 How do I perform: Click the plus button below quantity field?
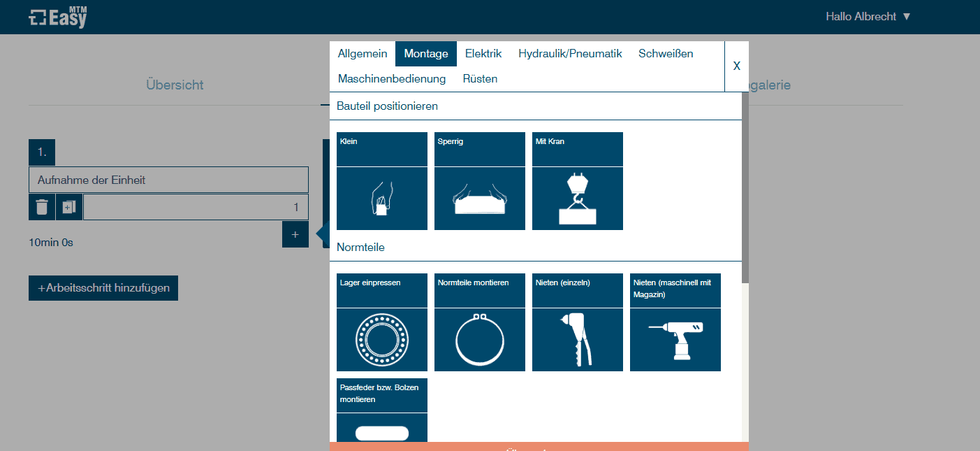click(295, 234)
